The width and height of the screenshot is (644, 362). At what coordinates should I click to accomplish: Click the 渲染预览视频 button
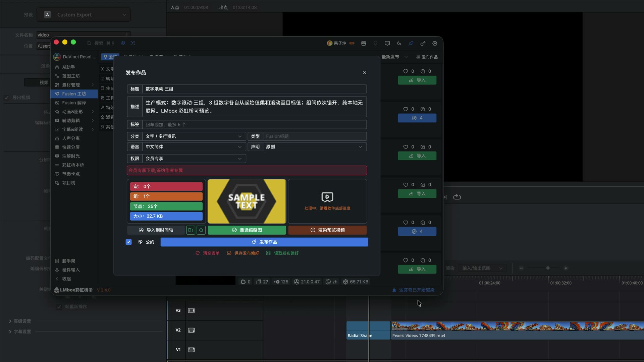pos(327,230)
